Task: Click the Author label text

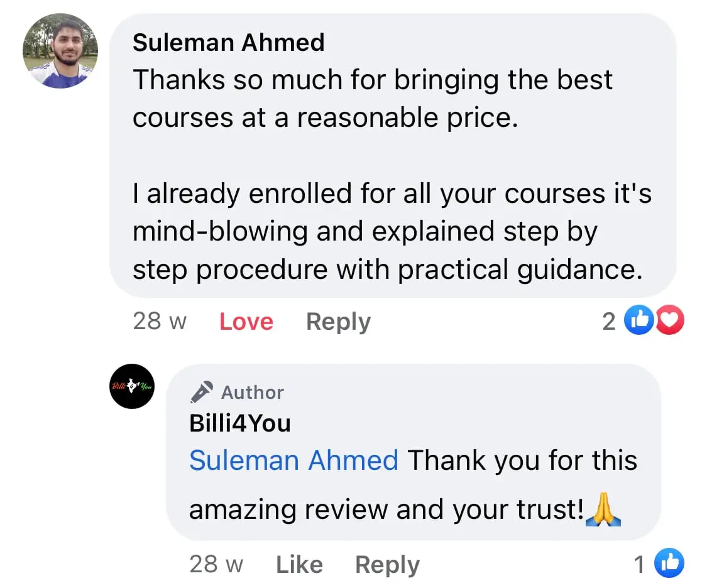Action: tap(253, 393)
